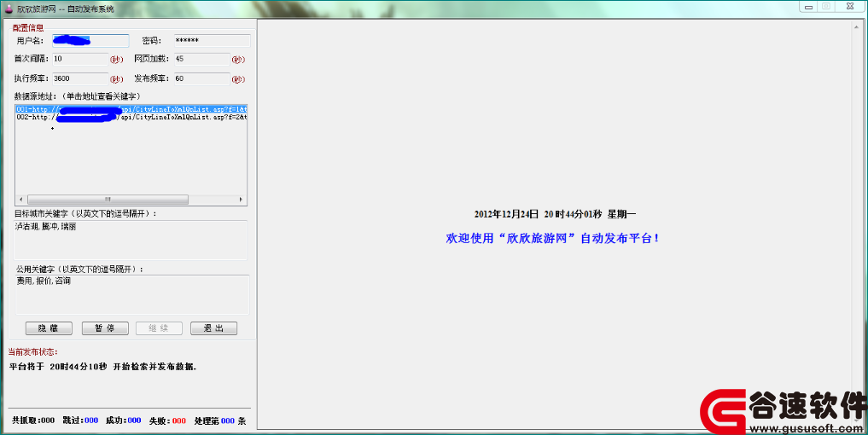Click the date text 2012年12月24日
This screenshot has width=868, height=435.
pyautogui.click(x=506, y=214)
